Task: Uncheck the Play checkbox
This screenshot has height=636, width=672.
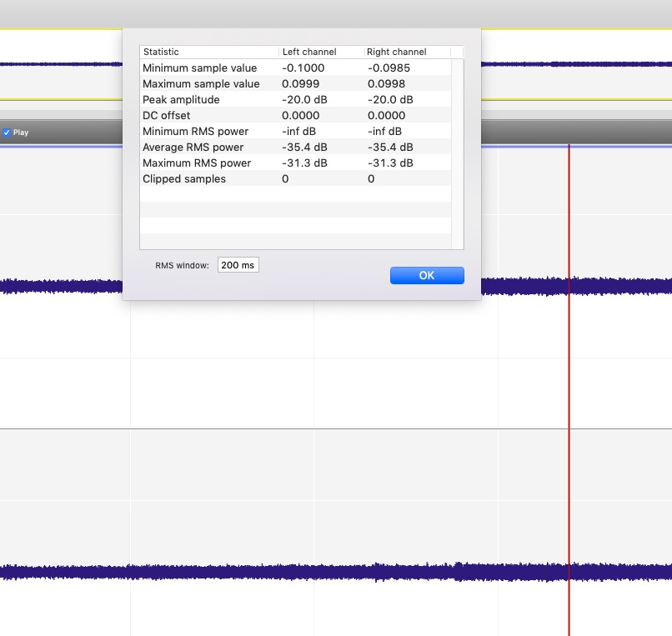Action: pos(7,133)
